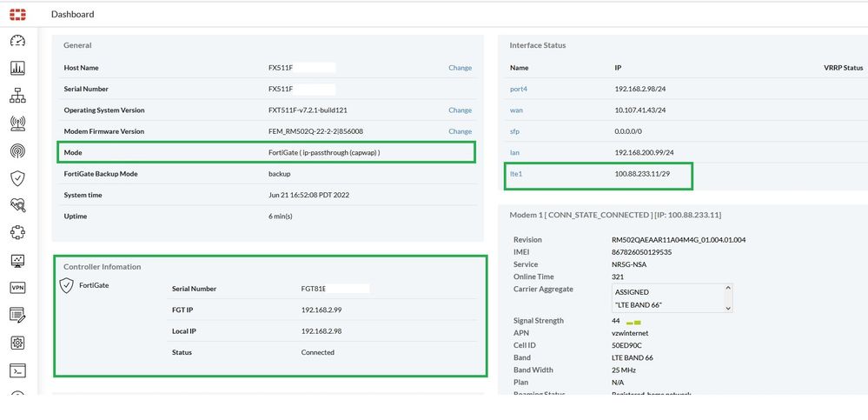Click the Mode value FortiGate ip-passthrough
Viewport: 868px width, 420px height.
324,152
